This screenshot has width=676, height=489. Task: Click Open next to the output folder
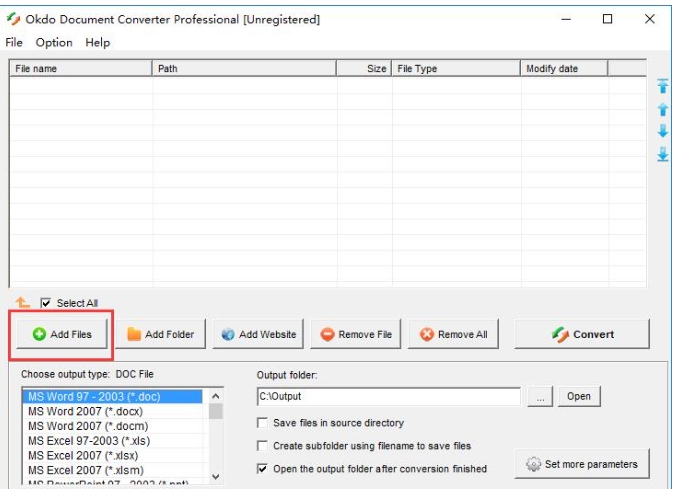pos(579,396)
